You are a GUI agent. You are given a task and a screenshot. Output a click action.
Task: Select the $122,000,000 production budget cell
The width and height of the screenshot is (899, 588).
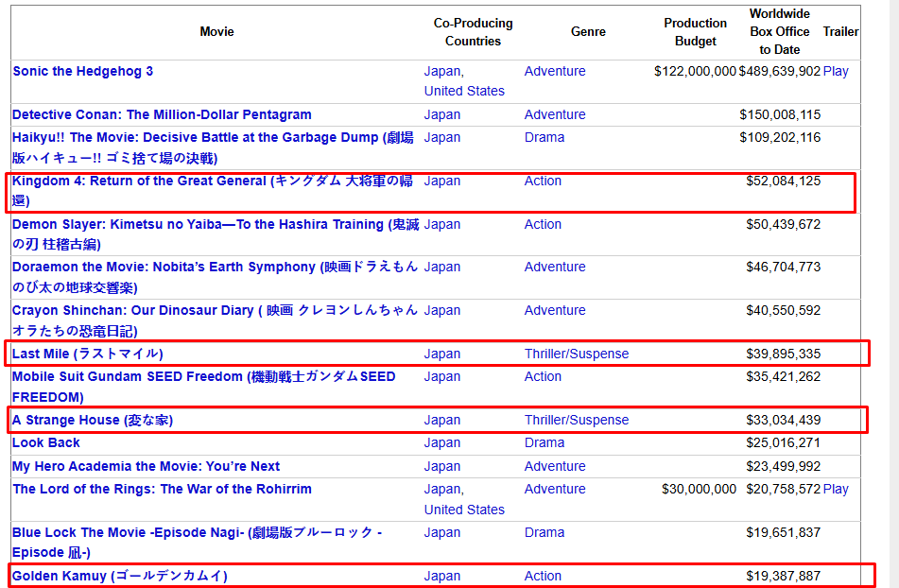[x=695, y=71]
